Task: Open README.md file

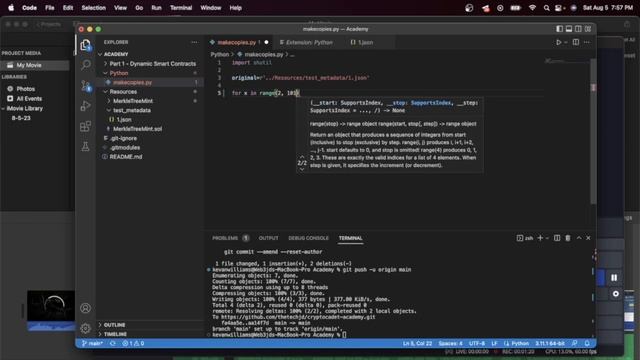Action: 126,157
